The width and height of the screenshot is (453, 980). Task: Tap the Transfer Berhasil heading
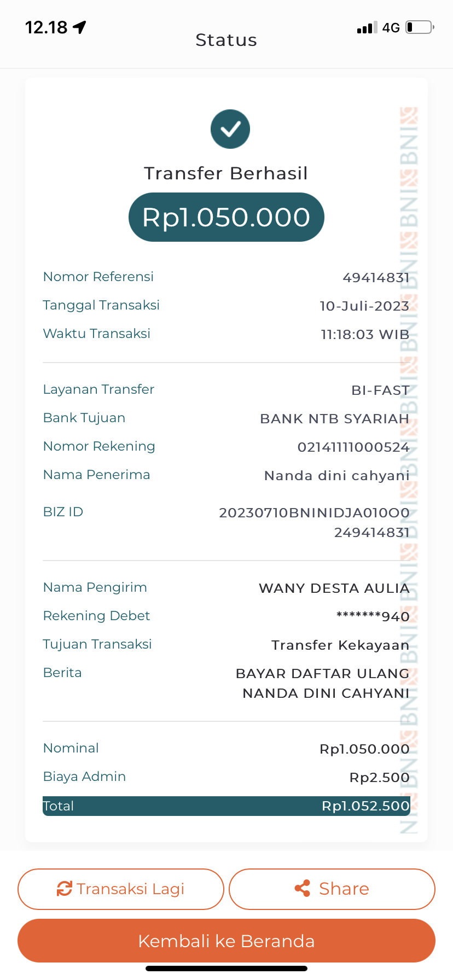pyautogui.click(x=226, y=173)
